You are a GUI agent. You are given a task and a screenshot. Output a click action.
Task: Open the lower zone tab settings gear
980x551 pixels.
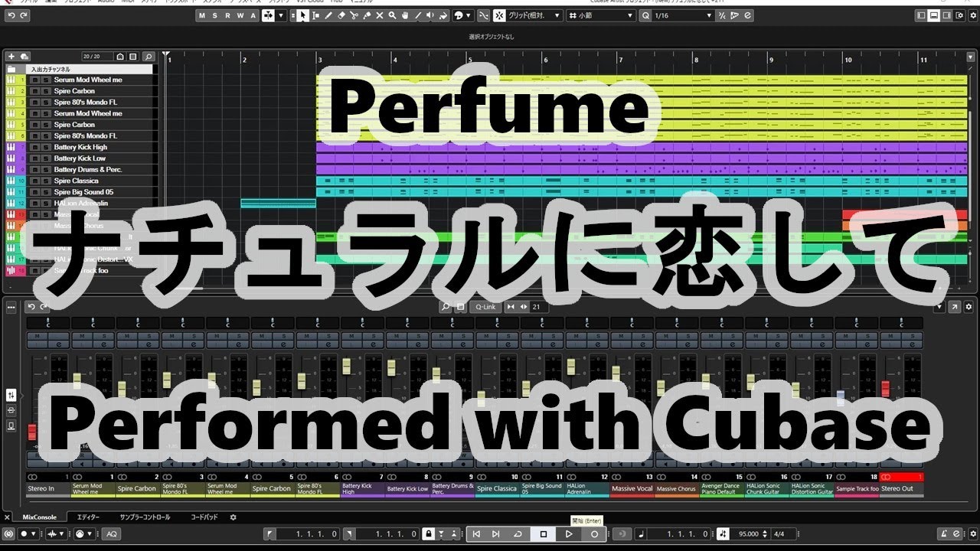pyautogui.click(x=234, y=517)
